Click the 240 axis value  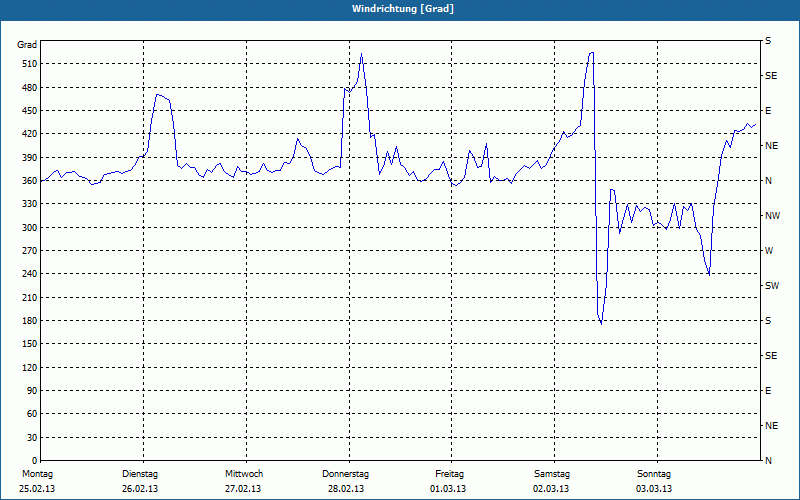click(30, 274)
